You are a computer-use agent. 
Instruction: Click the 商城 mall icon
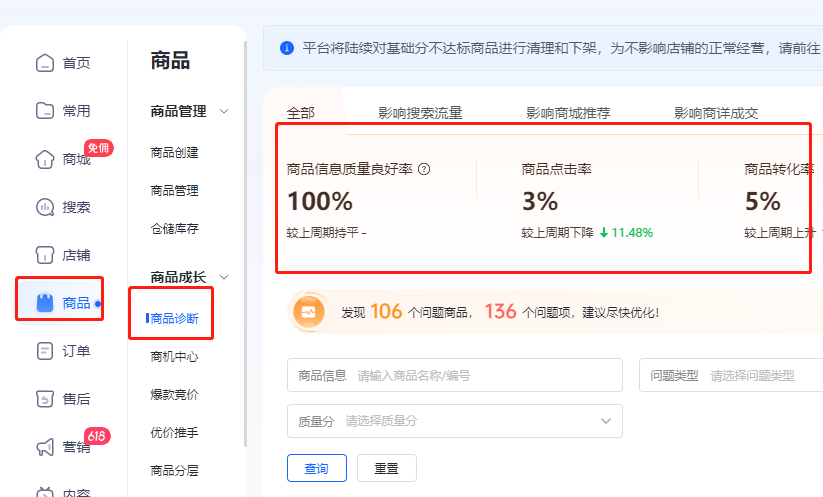pyautogui.click(x=45, y=159)
